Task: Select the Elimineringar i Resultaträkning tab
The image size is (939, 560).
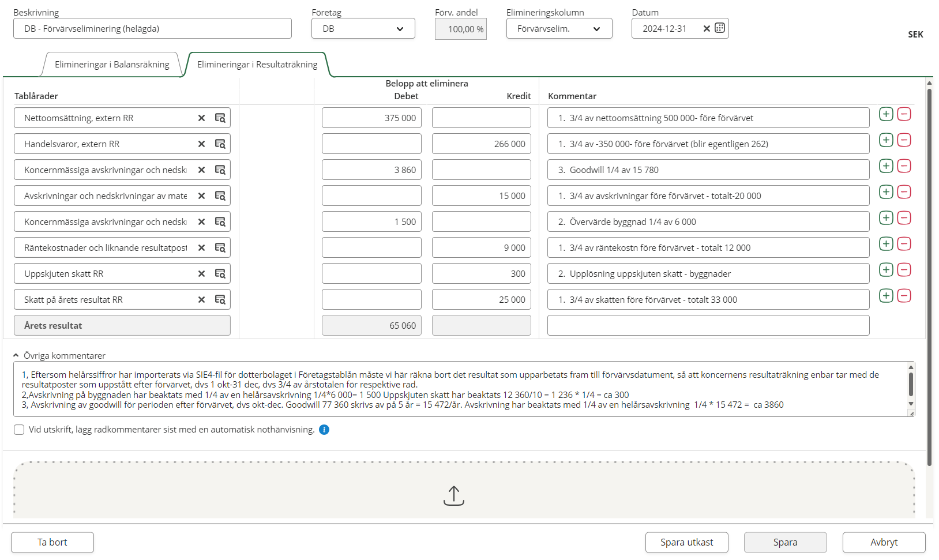Action: click(x=257, y=65)
